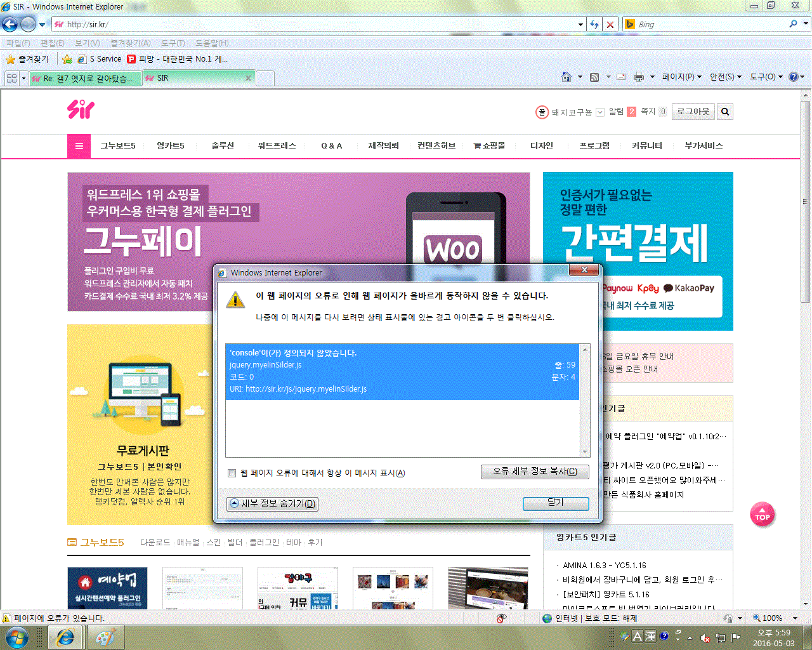Click the RSS Feeds icon
Screen dimensions: 812x650
tap(594, 77)
